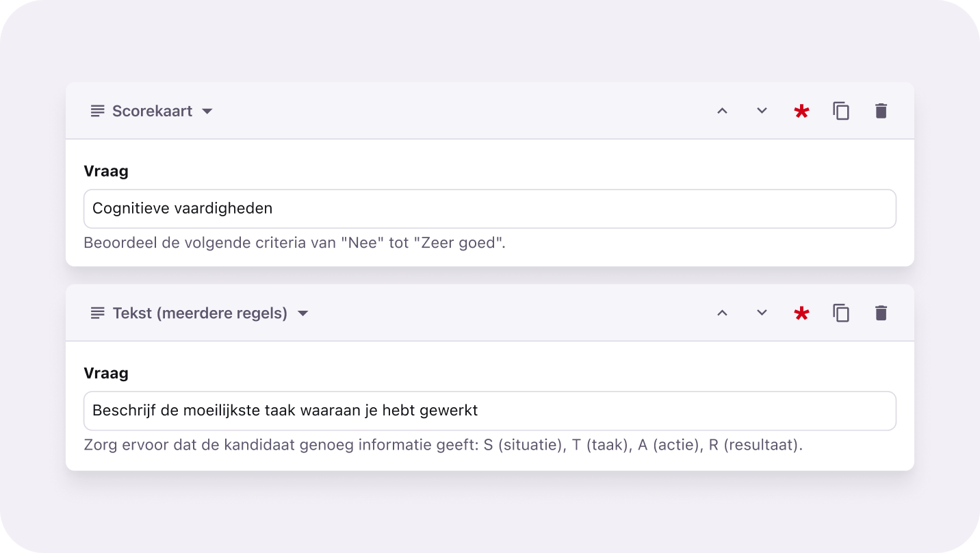Move the Tekst (meerdere regels) question up
The width and height of the screenshot is (980, 553).
coord(722,313)
